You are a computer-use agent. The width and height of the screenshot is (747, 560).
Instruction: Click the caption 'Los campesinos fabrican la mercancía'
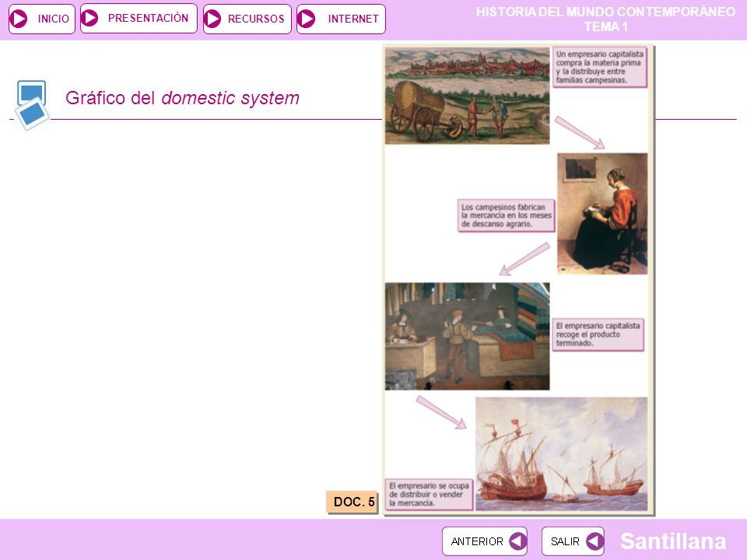click(507, 215)
